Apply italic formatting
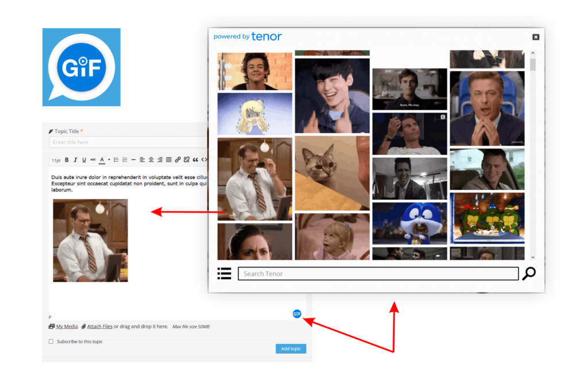Viewport: 588px width, 372px height. [75, 160]
